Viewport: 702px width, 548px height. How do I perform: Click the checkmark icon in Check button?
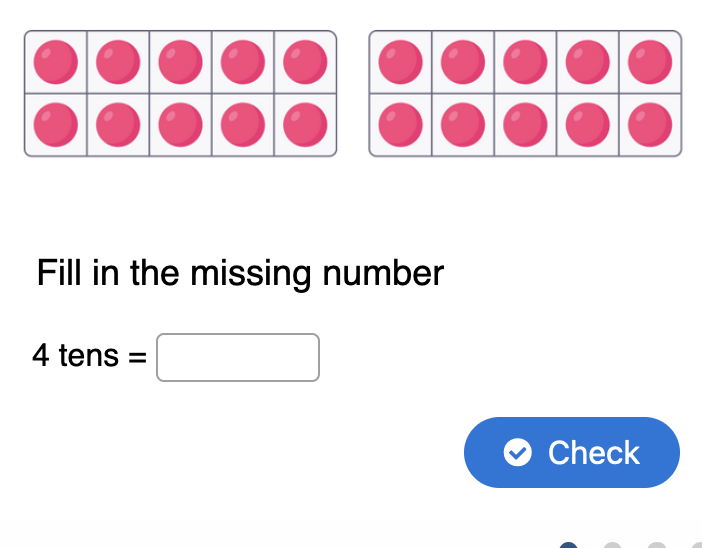point(517,453)
